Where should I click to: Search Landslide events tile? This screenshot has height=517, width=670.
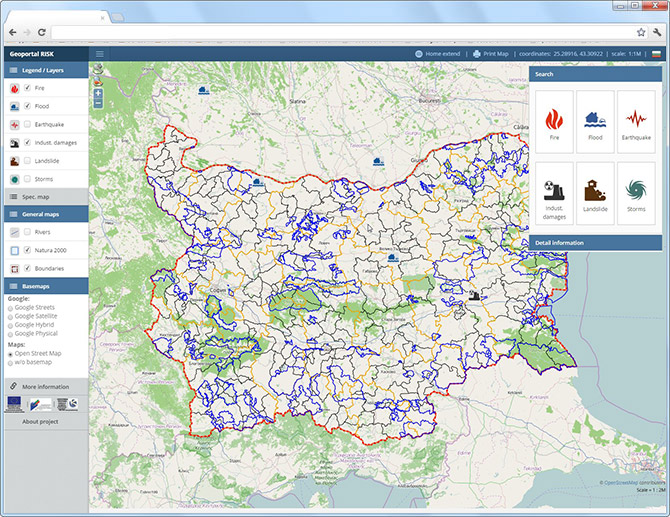point(595,194)
